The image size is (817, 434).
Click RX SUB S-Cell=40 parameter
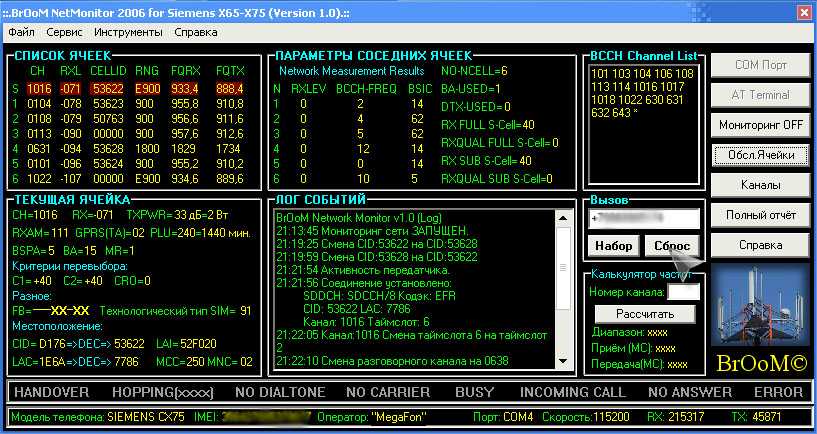487,161
